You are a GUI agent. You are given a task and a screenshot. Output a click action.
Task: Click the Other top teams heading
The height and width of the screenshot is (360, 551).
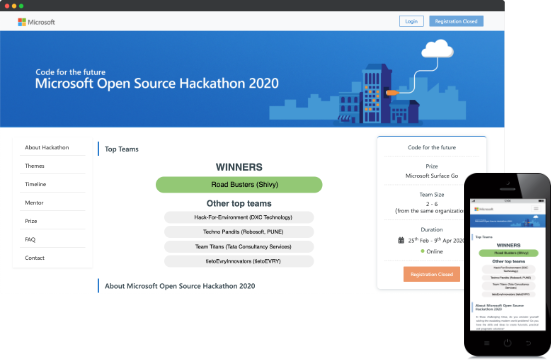239,204
